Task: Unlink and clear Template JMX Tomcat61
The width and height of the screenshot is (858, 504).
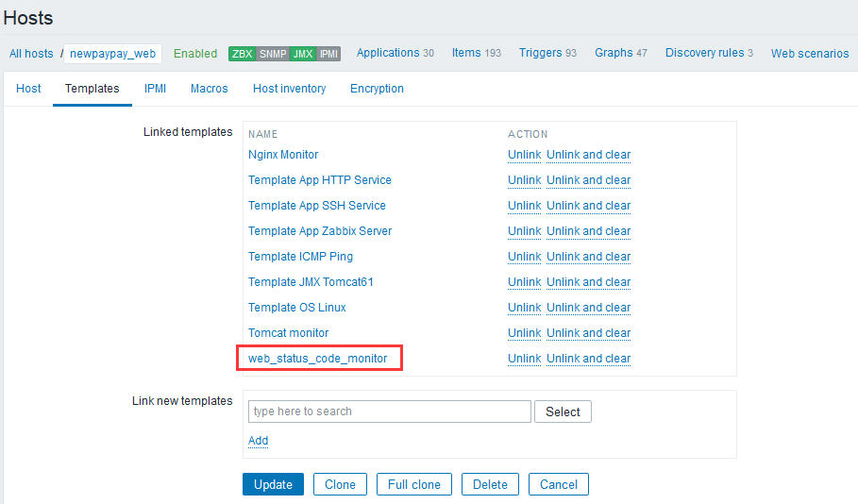Action: tap(588, 282)
